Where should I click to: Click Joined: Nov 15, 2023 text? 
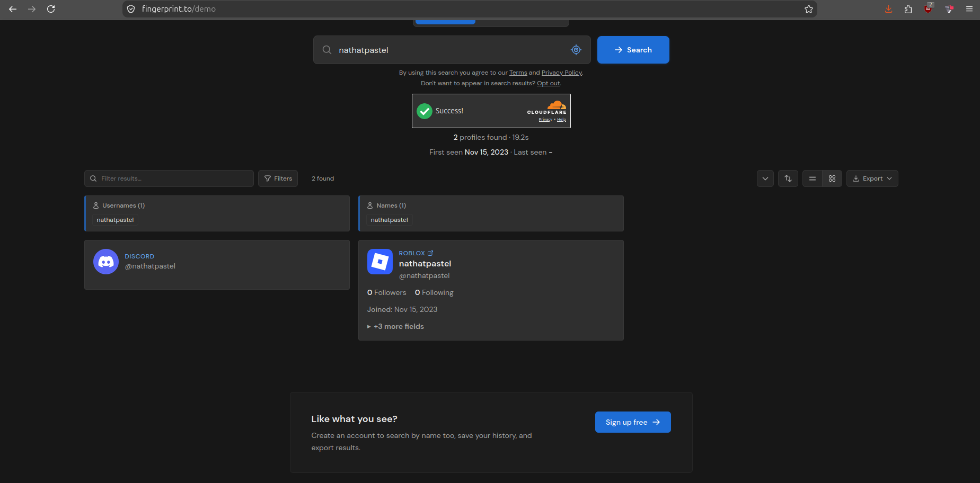click(402, 309)
